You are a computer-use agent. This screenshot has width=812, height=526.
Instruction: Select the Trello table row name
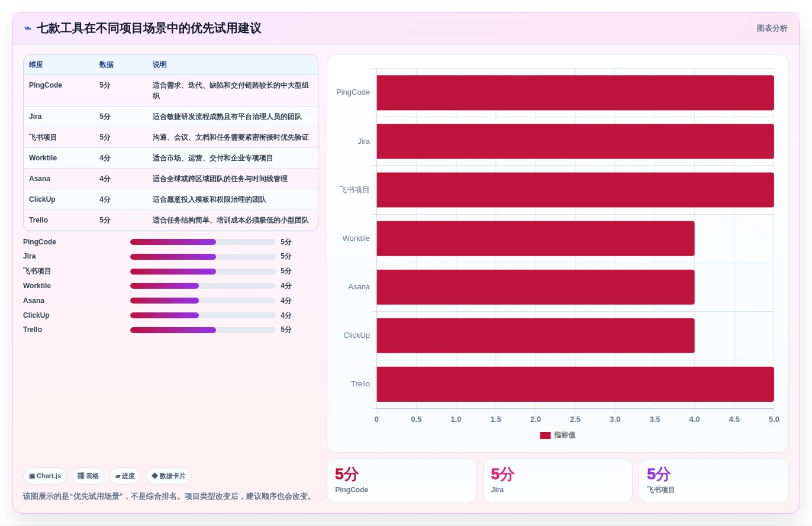[x=38, y=220]
